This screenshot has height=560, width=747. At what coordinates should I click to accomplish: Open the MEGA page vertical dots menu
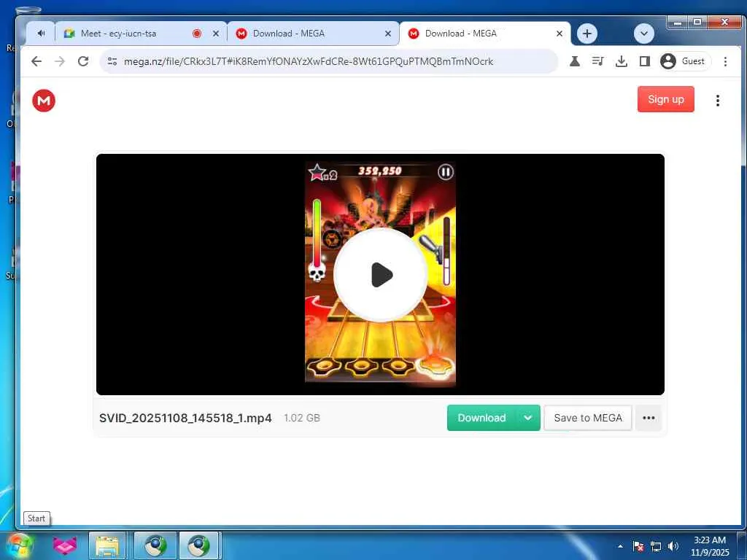(718, 100)
